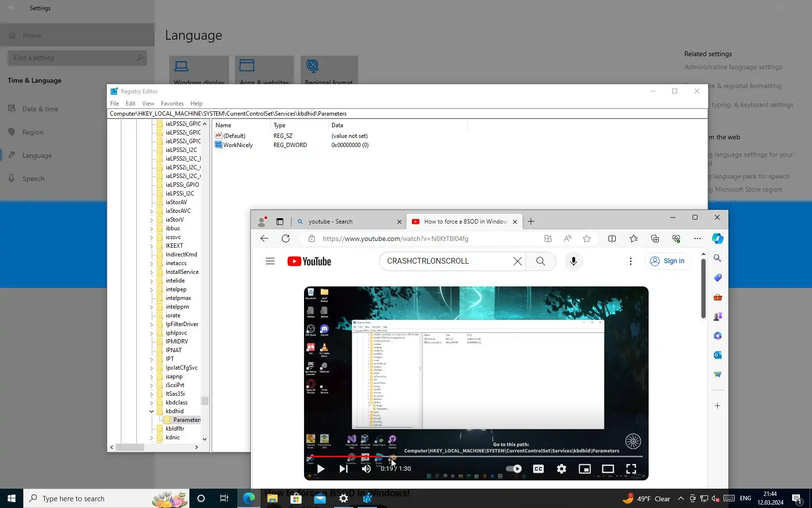
Task: Add this page to favorites with the star
Action: pyautogui.click(x=587, y=239)
